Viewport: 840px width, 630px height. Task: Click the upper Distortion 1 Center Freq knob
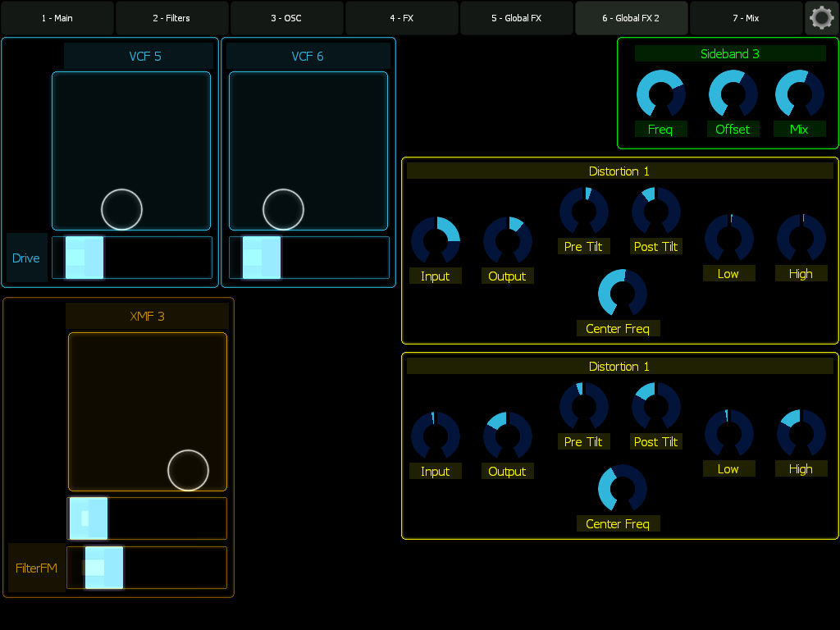(x=622, y=293)
